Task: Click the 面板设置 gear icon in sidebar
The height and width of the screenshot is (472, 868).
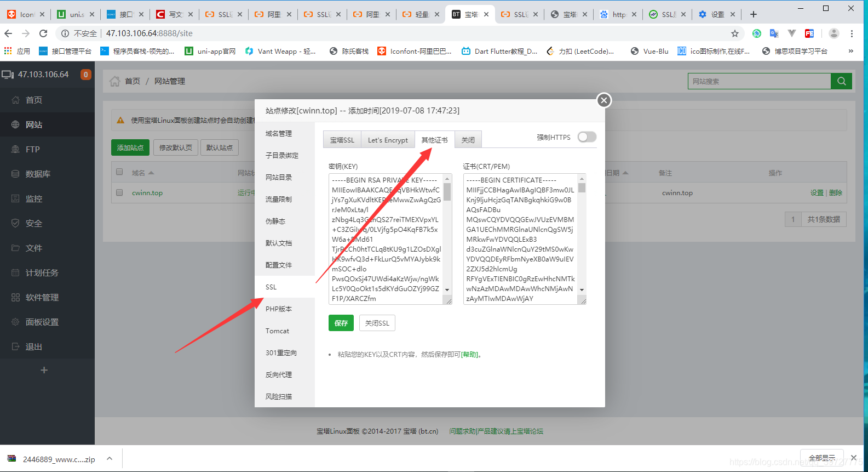Action: pos(15,322)
